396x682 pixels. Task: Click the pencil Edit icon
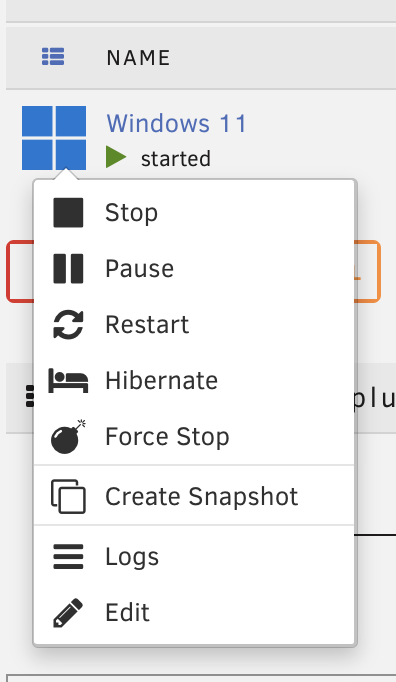68,612
